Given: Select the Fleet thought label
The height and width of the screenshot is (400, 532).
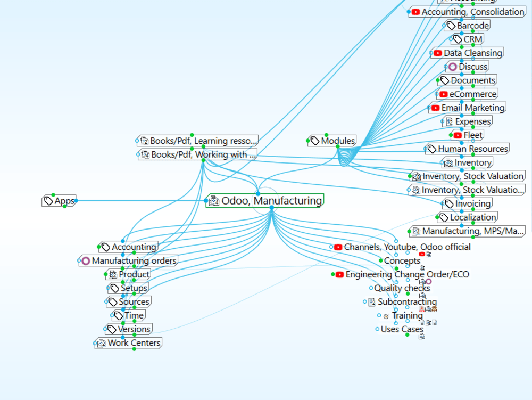Looking at the screenshot, I should coord(473,135).
